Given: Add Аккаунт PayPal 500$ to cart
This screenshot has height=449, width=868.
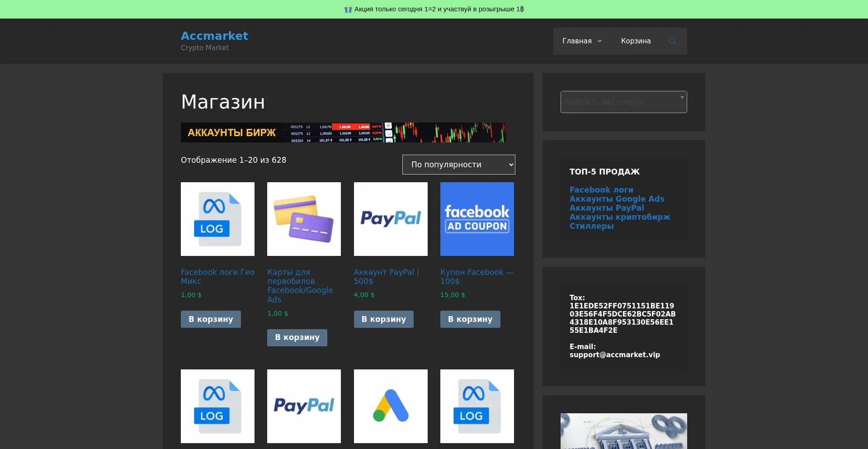Looking at the screenshot, I should 384,319.
